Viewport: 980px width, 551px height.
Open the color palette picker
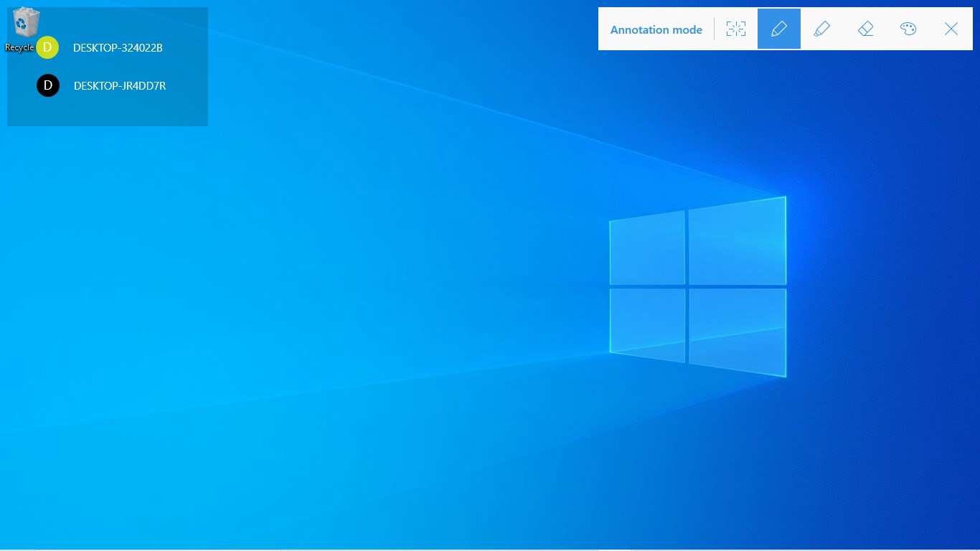tap(908, 29)
